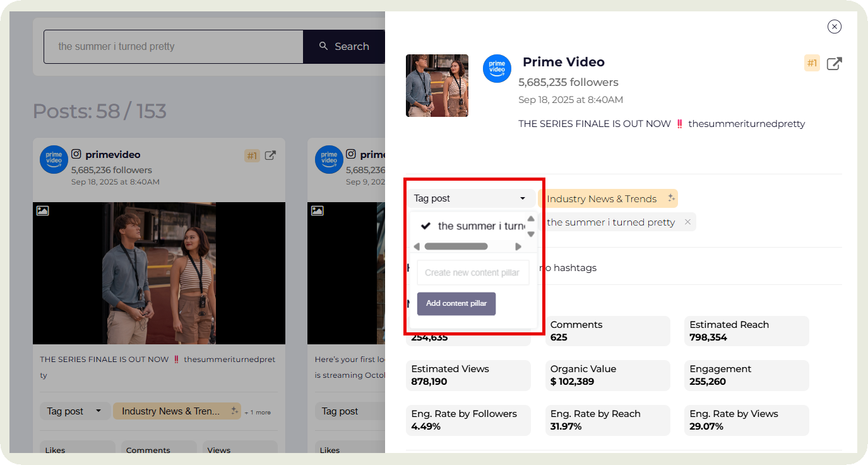Open post externally from details panel
868x465 pixels.
tap(834, 64)
